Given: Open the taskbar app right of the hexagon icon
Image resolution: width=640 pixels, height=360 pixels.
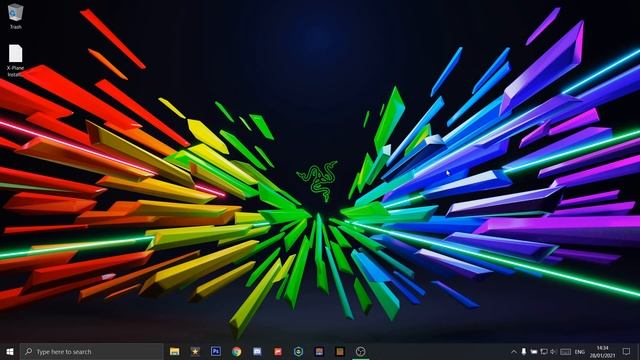Looking at the screenshot, I should click(x=319, y=351).
